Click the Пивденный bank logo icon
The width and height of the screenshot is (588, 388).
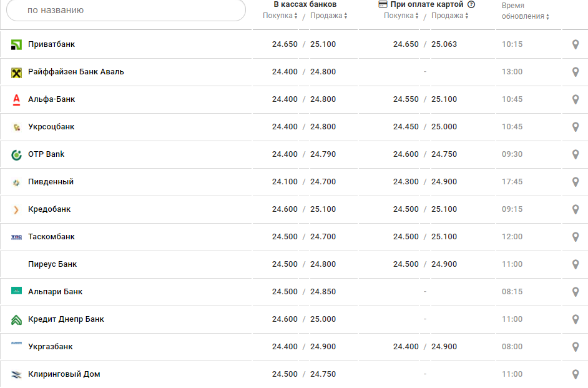(x=17, y=182)
